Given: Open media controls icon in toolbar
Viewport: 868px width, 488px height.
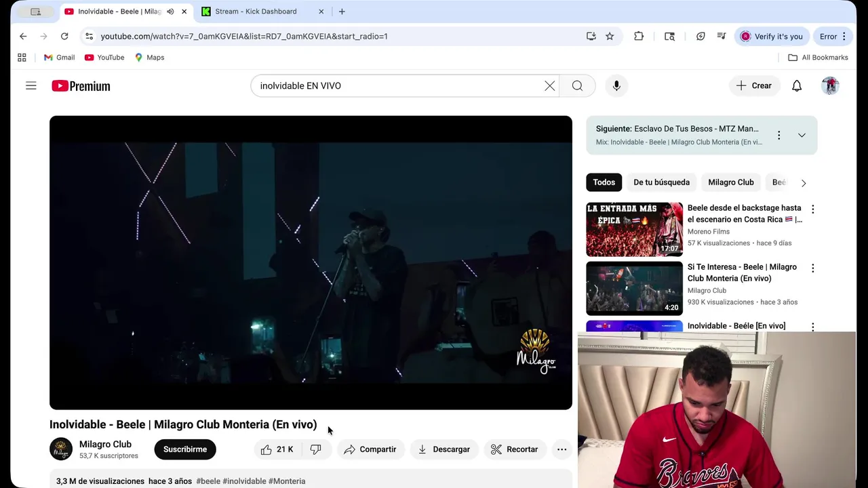Looking at the screenshot, I should (x=721, y=36).
